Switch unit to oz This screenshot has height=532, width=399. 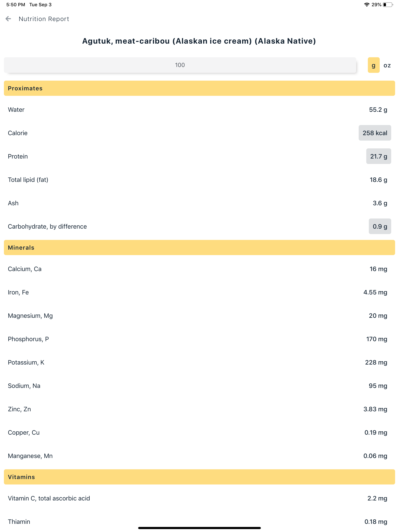[x=387, y=65]
